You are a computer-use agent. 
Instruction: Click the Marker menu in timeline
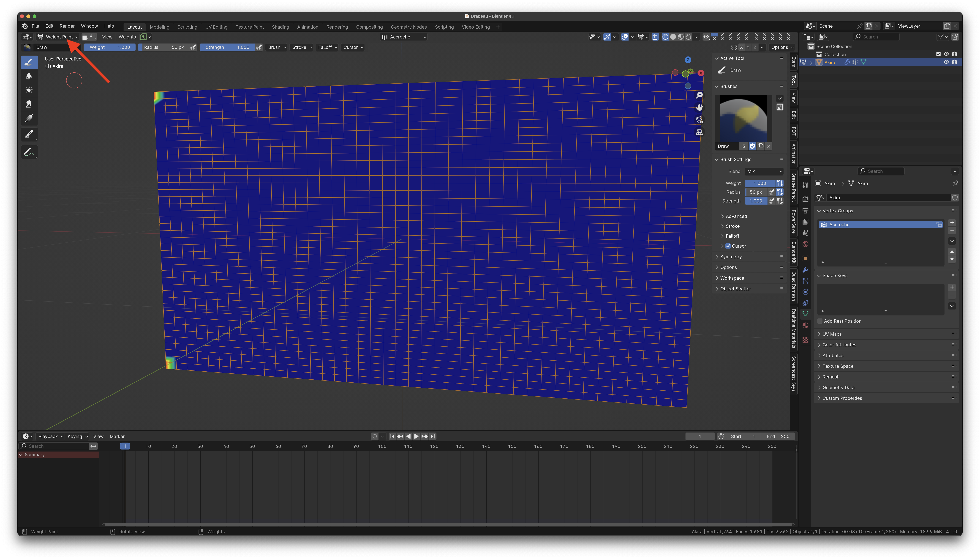(117, 436)
